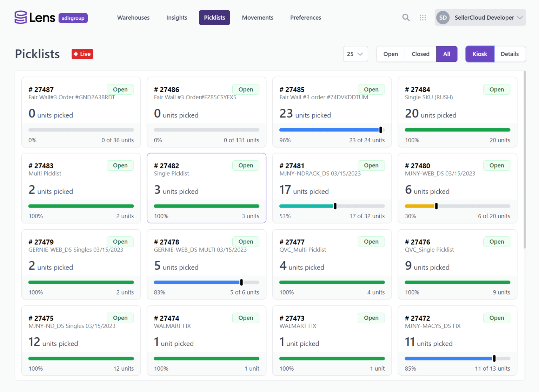The width and height of the screenshot is (539, 392).
Task: Click the Kiosk view button
Action: [x=480, y=54]
